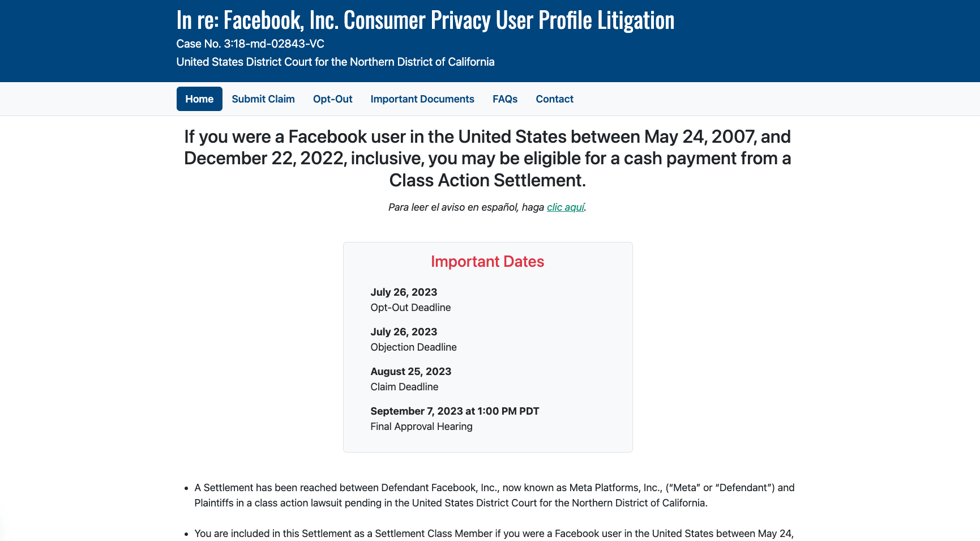This screenshot has height=541, width=980.
Task: Click the bullet paragraph beginning 'A Settlement has been reached'
Action: click(x=494, y=495)
